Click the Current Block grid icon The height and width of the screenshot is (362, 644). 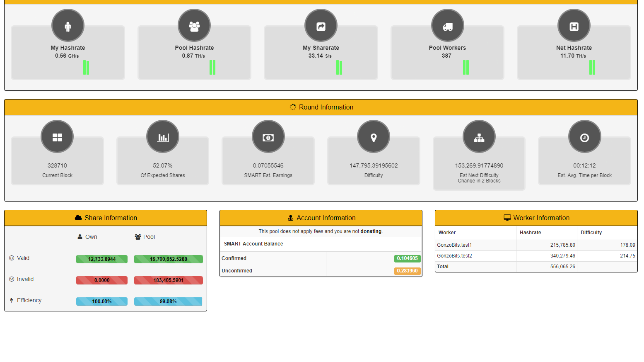pyautogui.click(x=57, y=137)
